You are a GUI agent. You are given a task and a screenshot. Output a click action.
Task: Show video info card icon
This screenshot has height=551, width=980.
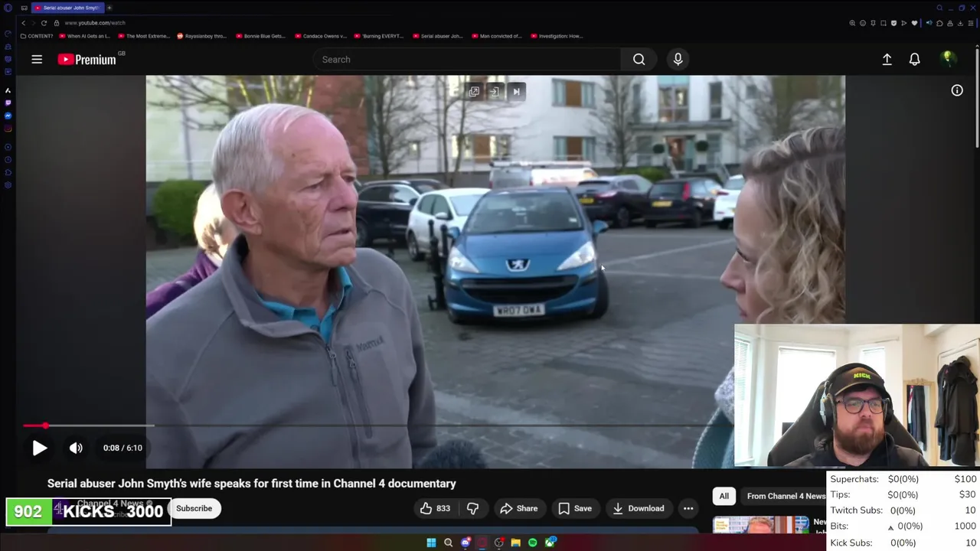tap(957, 90)
